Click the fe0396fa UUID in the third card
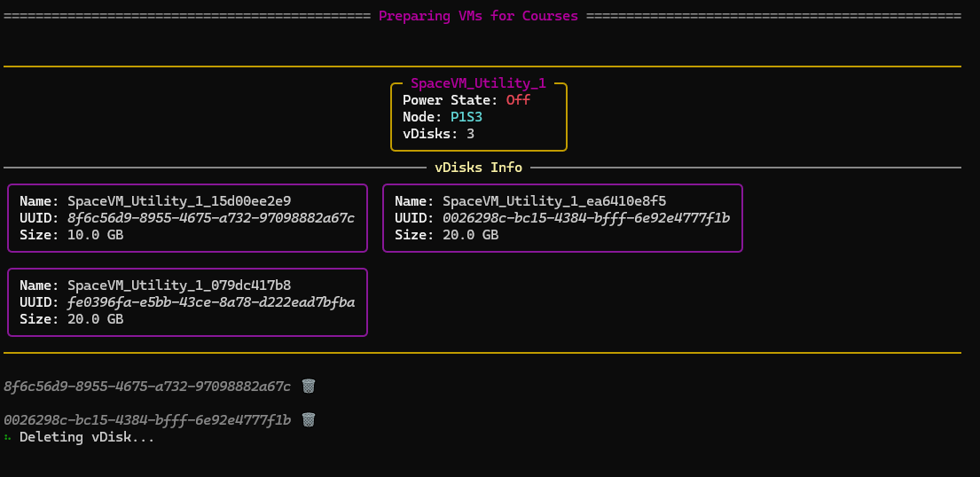The width and height of the screenshot is (980, 477). click(211, 302)
